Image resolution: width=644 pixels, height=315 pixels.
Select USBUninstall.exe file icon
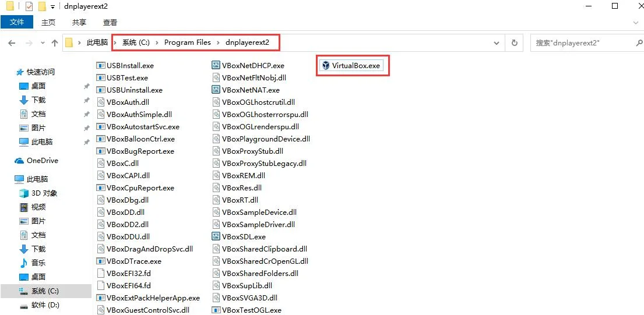(x=101, y=90)
